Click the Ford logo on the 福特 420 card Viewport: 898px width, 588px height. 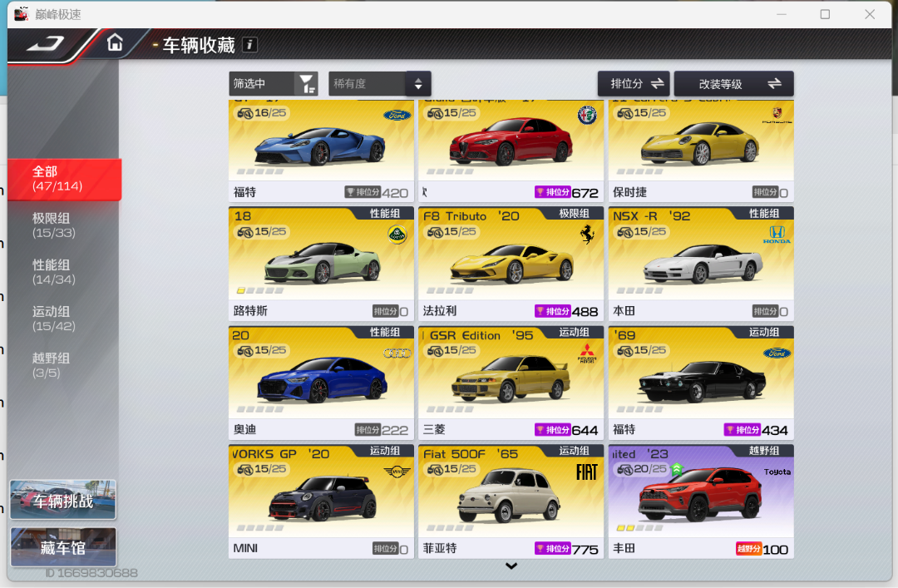tap(397, 116)
